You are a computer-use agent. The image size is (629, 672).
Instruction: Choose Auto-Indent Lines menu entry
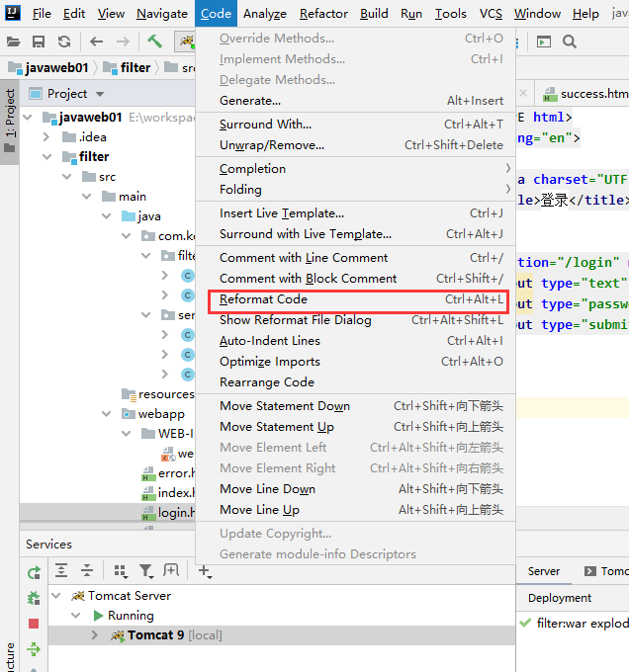[356, 341]
